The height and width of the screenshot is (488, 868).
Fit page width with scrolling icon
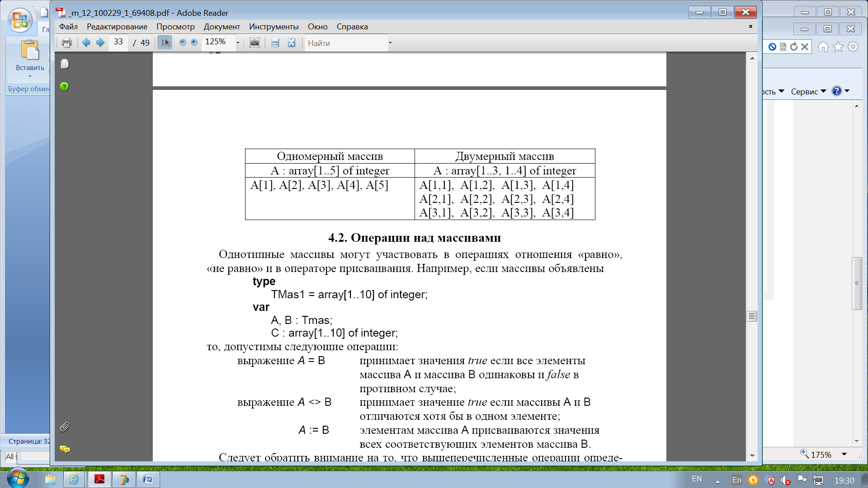pos(275,43)
